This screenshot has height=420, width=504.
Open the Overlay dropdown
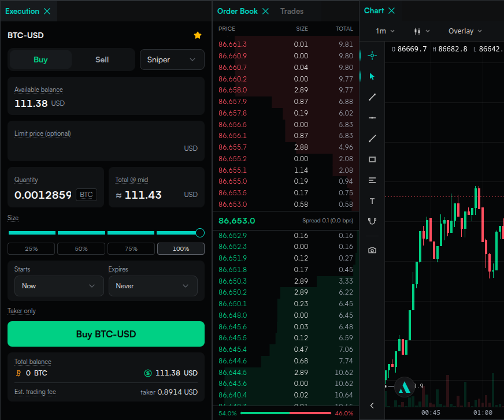coord(465,31)
